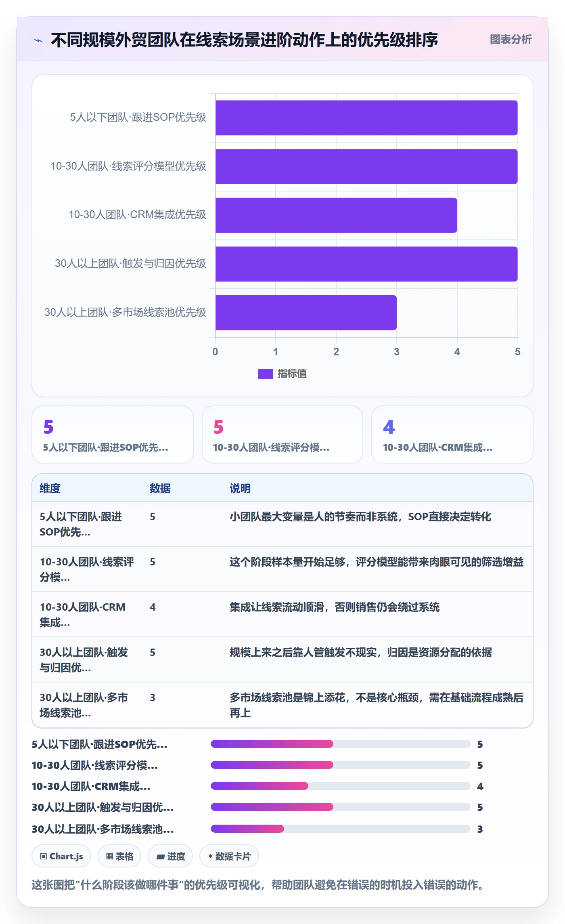Screen dimensions: 565x924
Task: Click the description "集成让线索流动顺滑，否则销售仍会绕过系统"
Action: pos(335,607)
